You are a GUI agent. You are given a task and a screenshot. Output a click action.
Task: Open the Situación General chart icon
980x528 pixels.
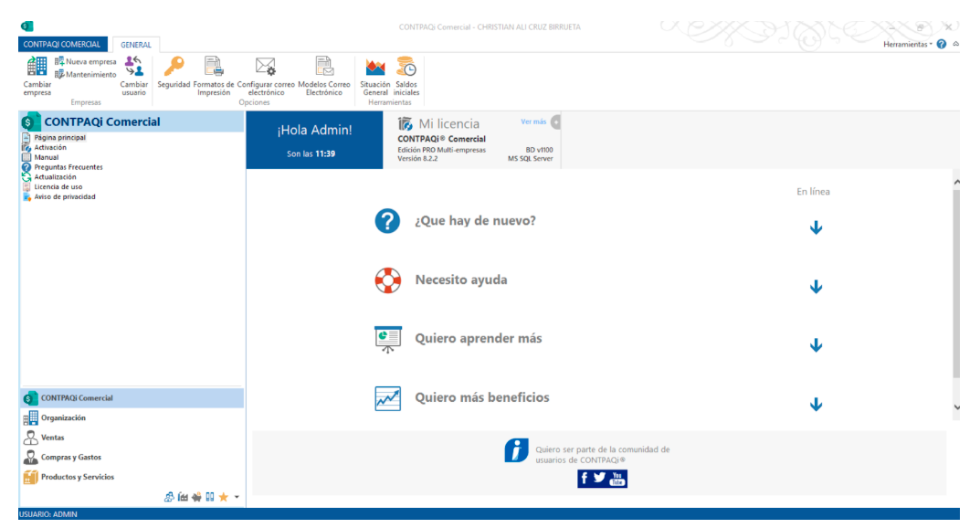click(375, 68)
